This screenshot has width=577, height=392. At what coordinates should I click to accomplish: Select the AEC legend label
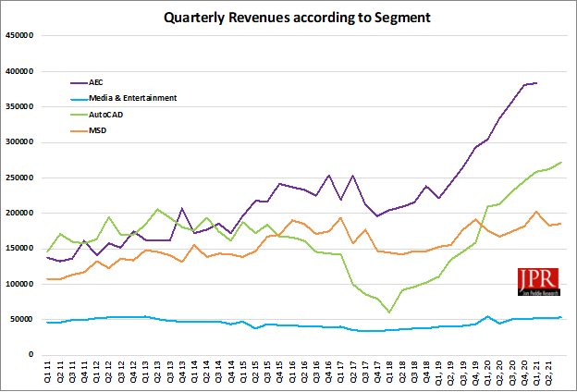(x=95, y=82)
